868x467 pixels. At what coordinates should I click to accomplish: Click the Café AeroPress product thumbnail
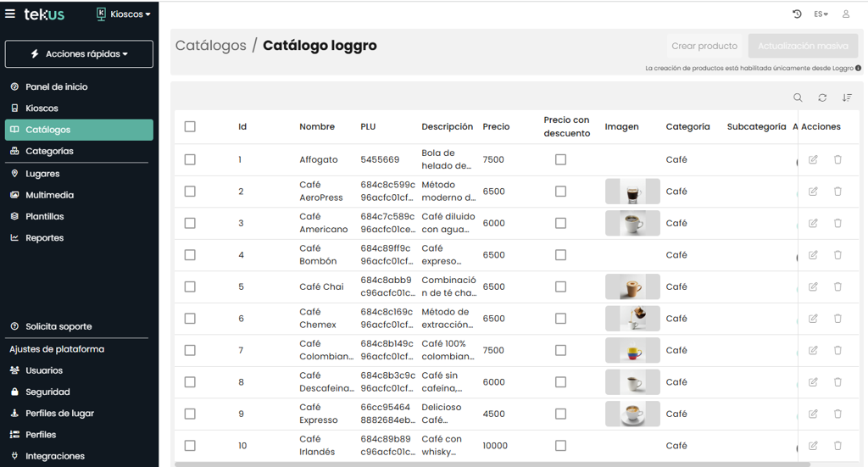coord(632,192)
